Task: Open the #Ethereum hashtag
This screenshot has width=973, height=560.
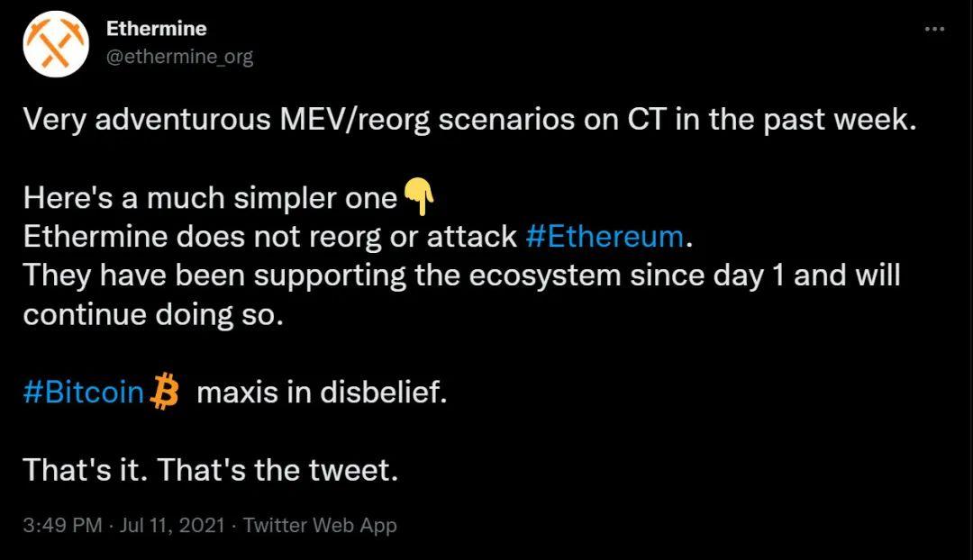Action: (x=604, y=237)
